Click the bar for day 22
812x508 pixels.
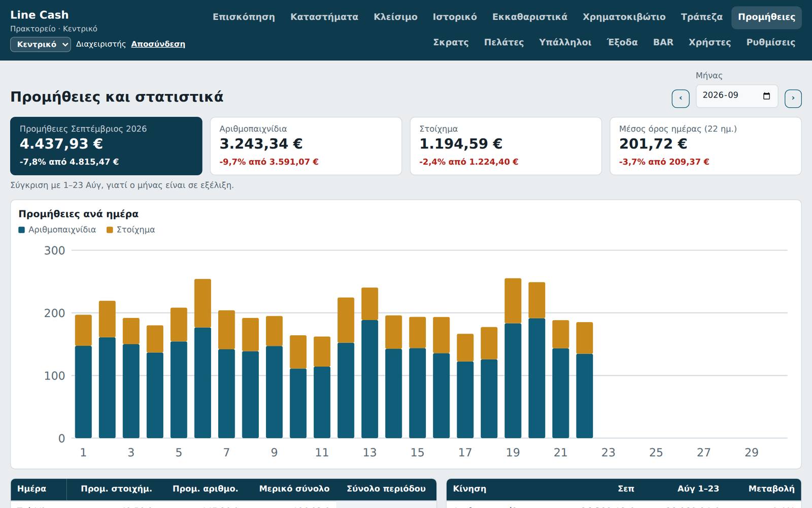[585, 380]
